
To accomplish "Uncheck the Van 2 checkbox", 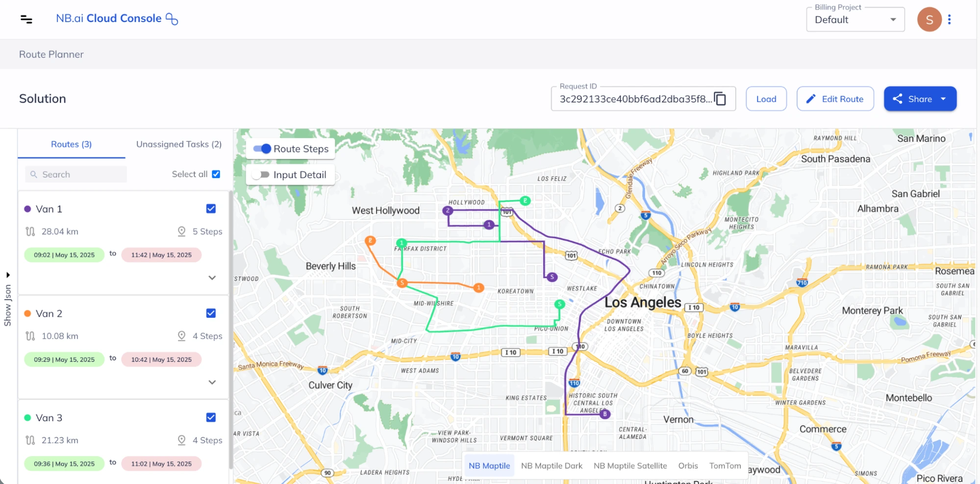I will [x=211, y=313].
